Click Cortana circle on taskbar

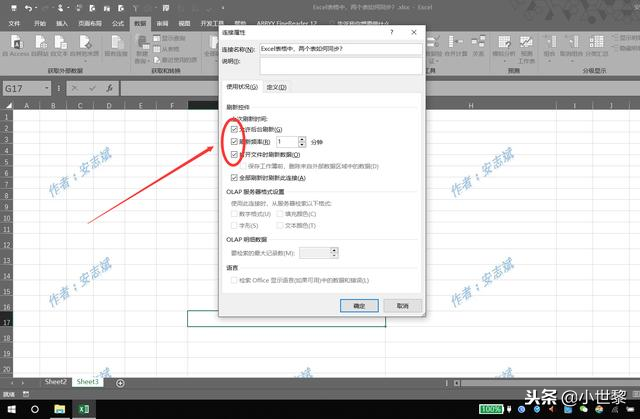[x=35, y=409]
